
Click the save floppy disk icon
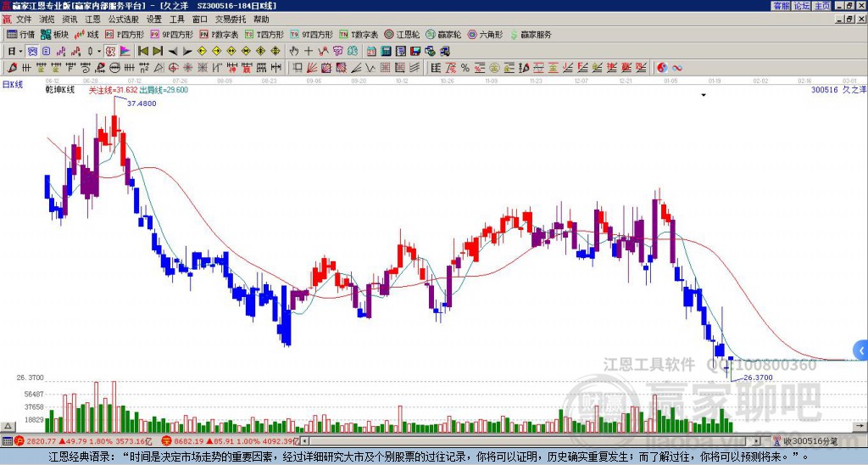pos(415,52)
